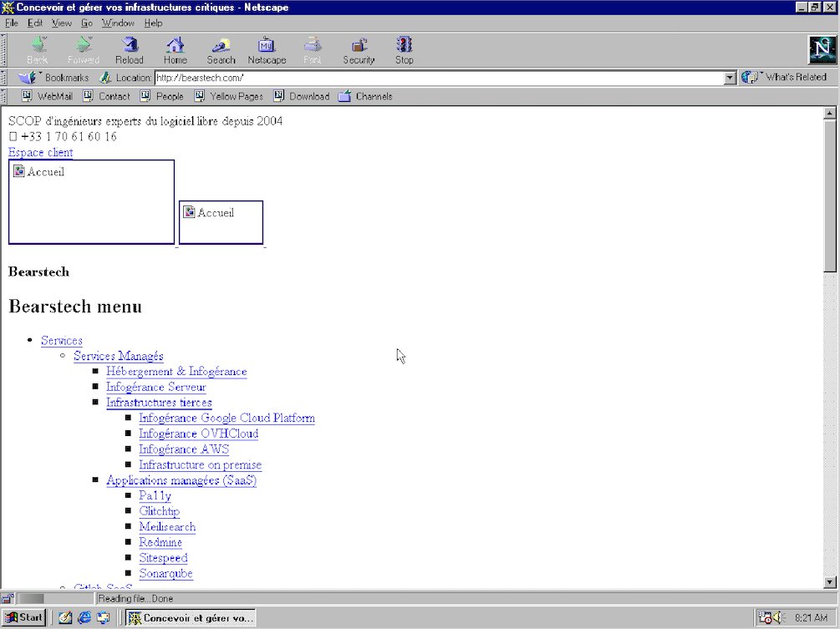Open the Help menu
Image resolution: width=840 pixels, height=629 pixels.
[153, 23]
